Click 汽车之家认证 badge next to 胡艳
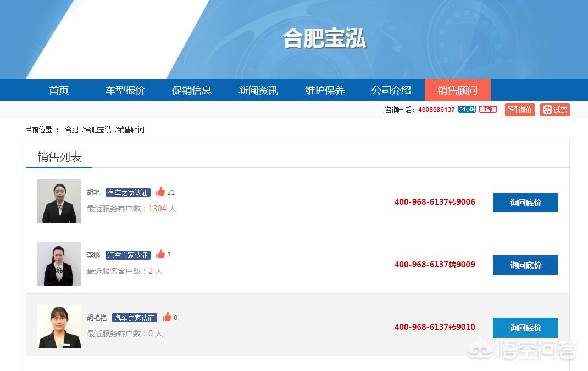Screen dimensions: 588x371 (x=128, y=193)
